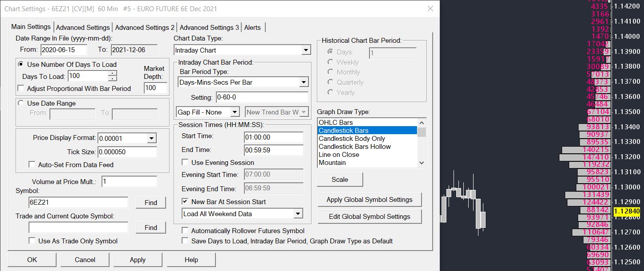644x271 pixels.
Task: Select Candlestick Bars Hollow in the list
Action: pyautogui.click(x=355, y=147)
